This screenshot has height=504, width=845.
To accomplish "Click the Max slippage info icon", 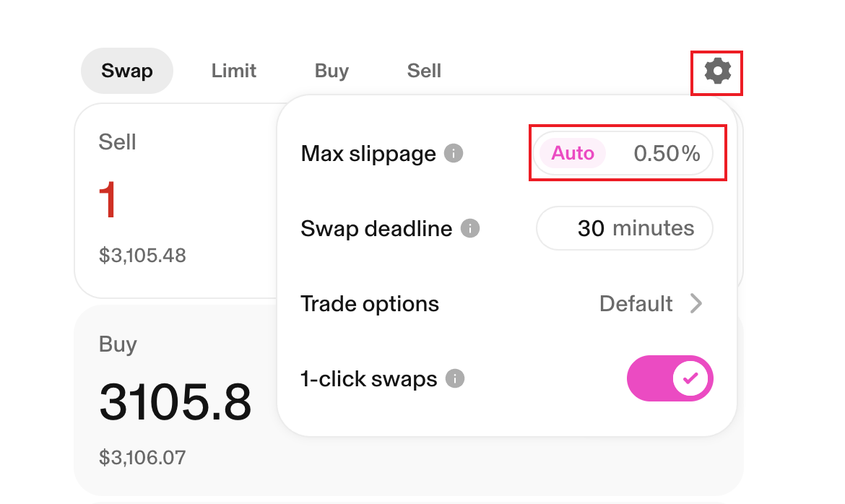I will [454, 154].
